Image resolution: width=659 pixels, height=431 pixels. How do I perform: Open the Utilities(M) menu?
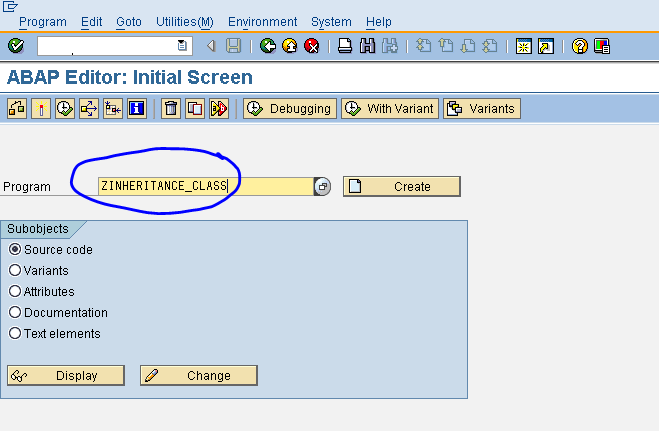tap(185, 22)
